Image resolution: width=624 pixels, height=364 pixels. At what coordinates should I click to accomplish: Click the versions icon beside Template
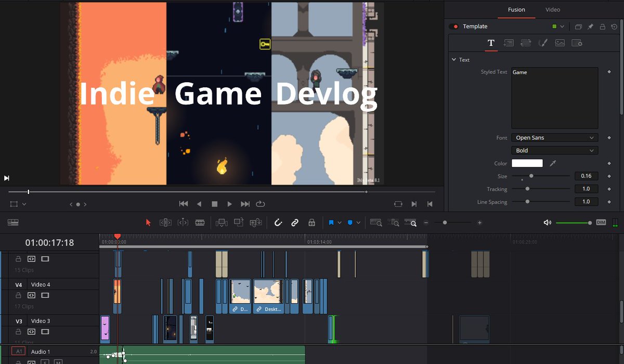(x=578, y=27)
